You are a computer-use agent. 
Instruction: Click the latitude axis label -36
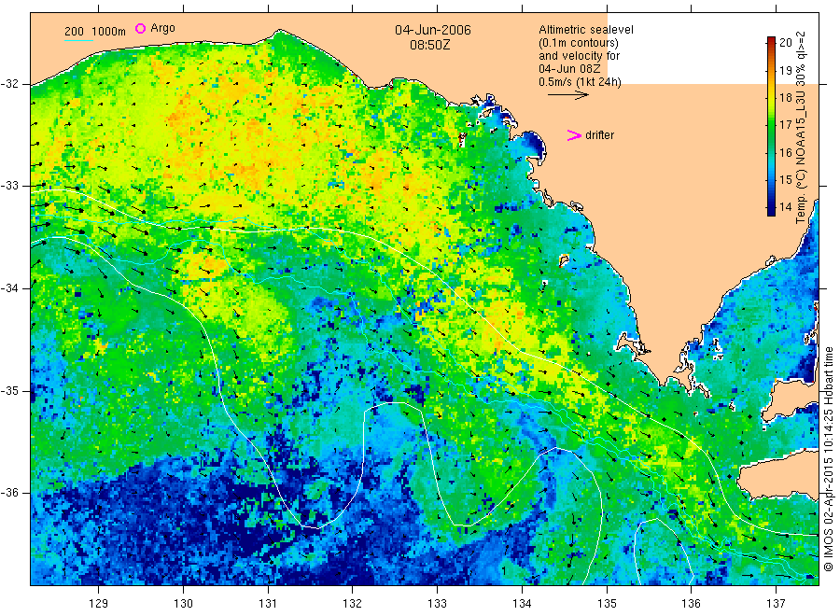(x=9, y=493)
